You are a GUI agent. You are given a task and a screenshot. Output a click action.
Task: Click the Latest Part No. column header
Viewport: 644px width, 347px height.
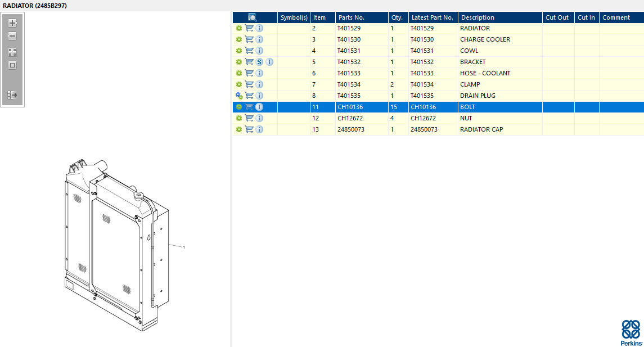(432, 17)
